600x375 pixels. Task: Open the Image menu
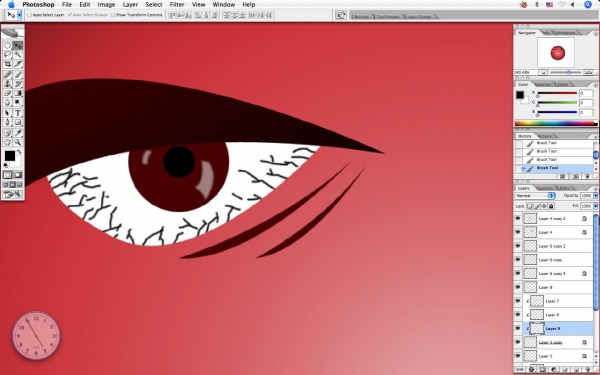point(106,5)
